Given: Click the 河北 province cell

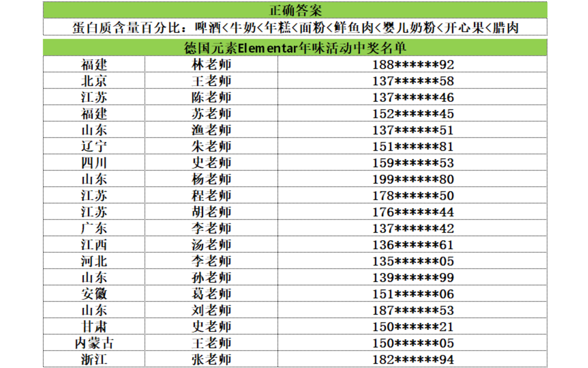Looking at the screenshot, I should click(x=94, y=261).
